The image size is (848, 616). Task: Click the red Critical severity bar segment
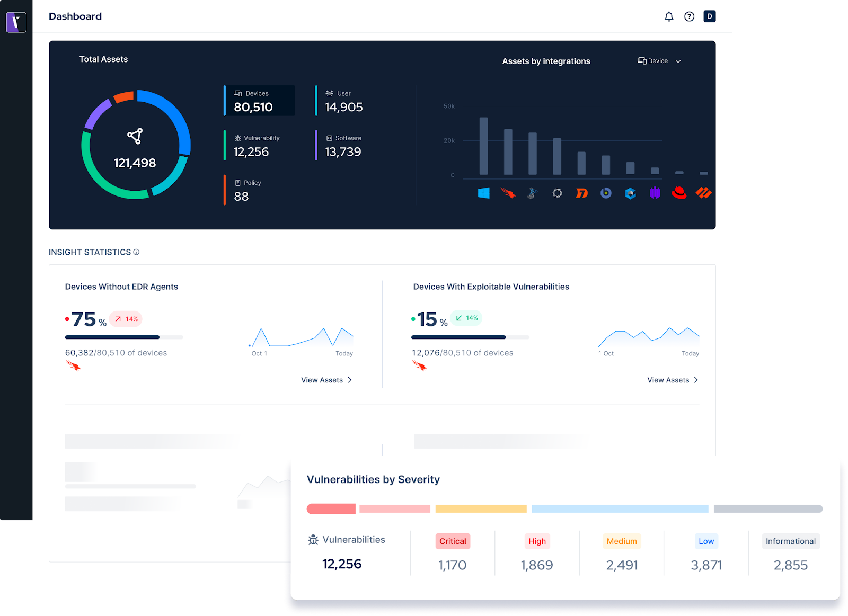coord(331,509)
